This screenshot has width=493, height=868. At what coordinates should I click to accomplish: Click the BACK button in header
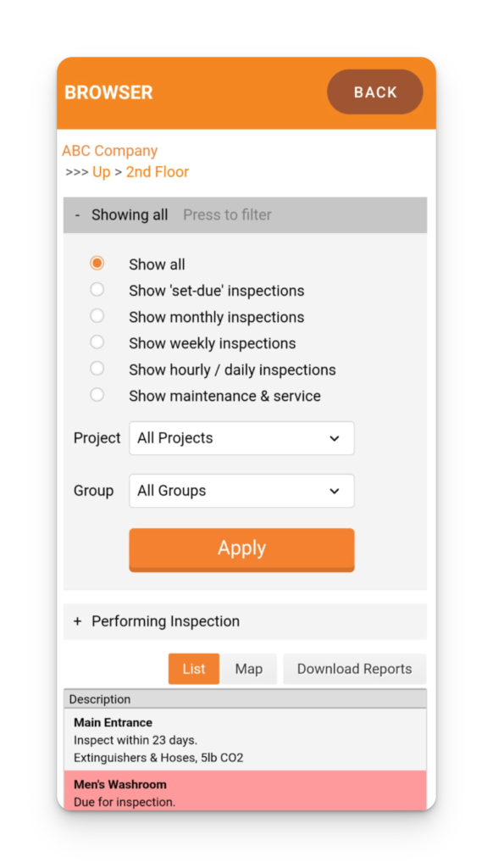[374, 92]
